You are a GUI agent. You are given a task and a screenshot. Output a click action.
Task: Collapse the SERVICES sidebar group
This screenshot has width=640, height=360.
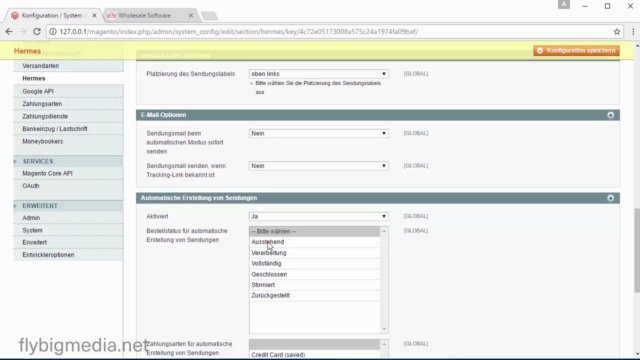[x=68, y=162]
